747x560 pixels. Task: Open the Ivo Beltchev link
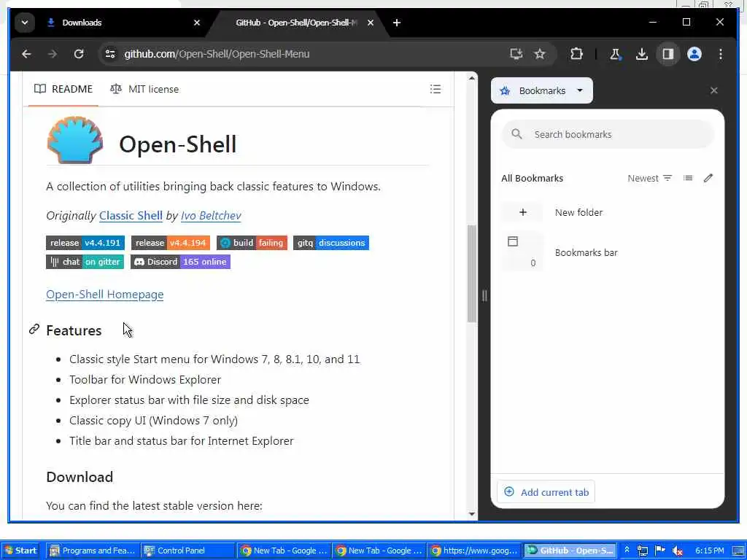(211, 216)
